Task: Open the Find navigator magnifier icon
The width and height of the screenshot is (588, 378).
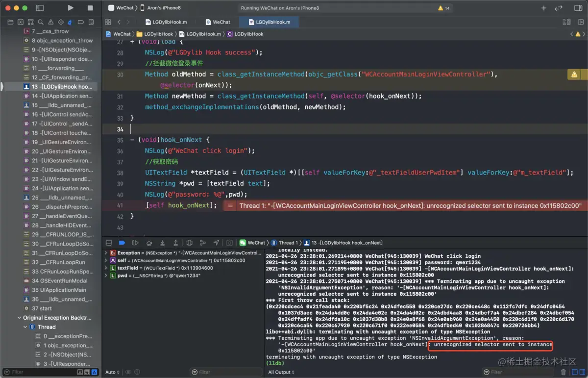Action: [x=41, y=22]
